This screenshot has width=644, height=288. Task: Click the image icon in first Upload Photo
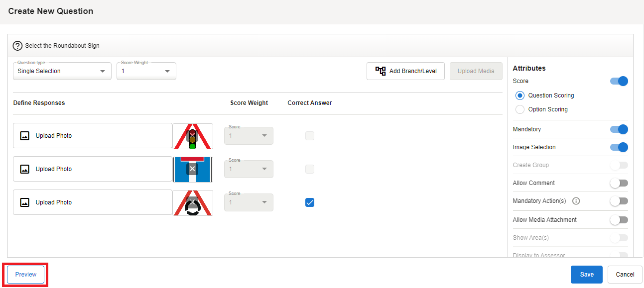click(24, 136)
